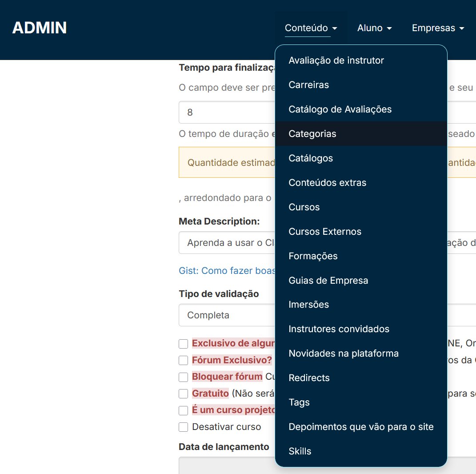Enable the Fórum Exclusivo? checkbox
This screenshot has height=474, width=476.
(184, 361)
